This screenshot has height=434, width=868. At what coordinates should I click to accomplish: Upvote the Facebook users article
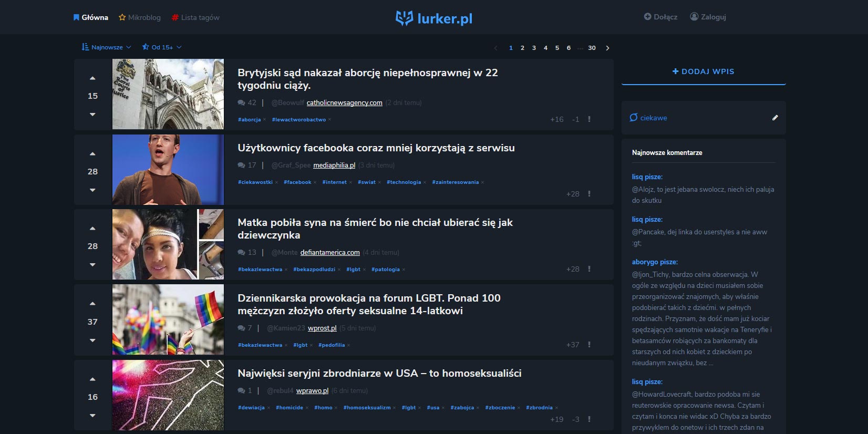coord(92,154)
